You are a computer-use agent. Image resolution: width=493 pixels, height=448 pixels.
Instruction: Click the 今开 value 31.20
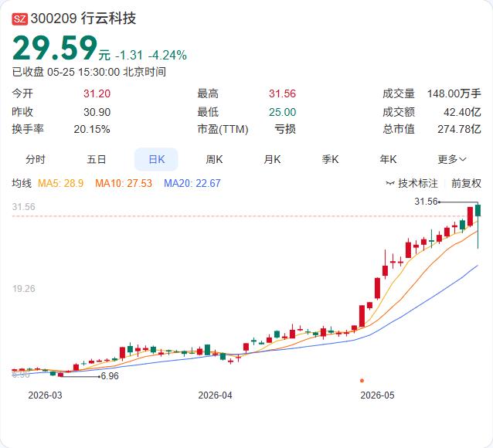[x=97, y=93]
